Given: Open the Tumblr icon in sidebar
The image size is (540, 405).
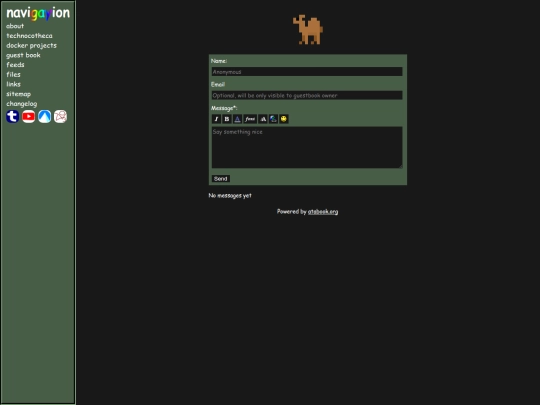Looking at the screenshot, I should tap(12, 116).
